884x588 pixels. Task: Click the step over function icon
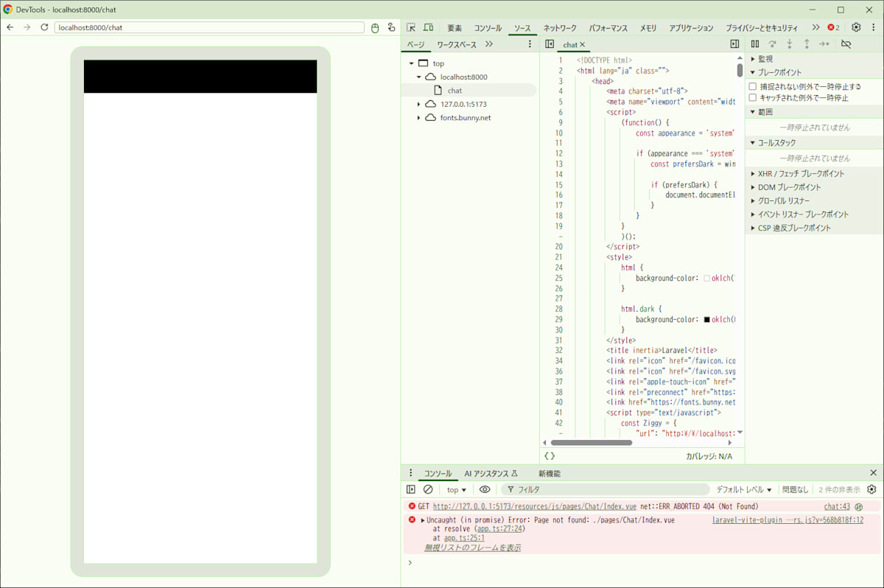772,44
